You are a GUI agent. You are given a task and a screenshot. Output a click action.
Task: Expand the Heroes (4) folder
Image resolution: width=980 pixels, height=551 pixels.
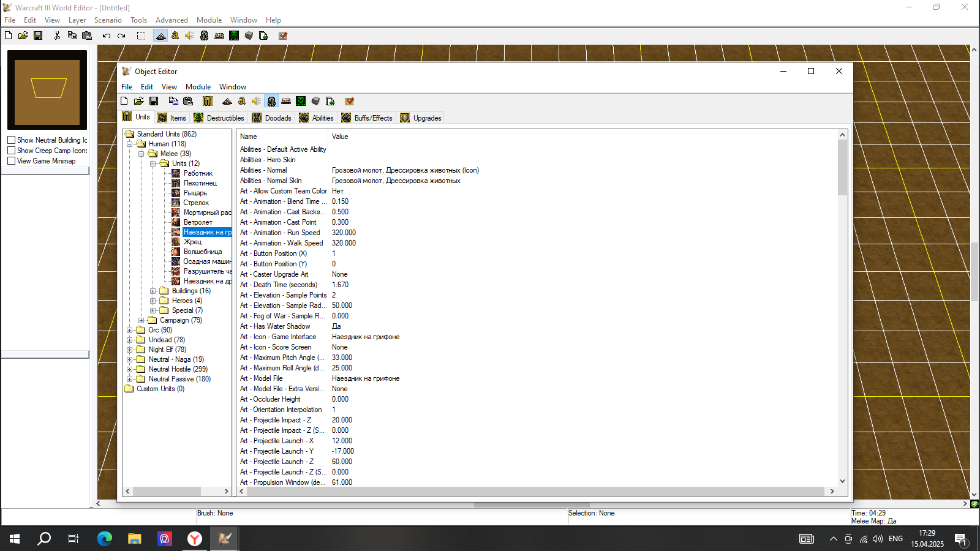pos(153,301)
